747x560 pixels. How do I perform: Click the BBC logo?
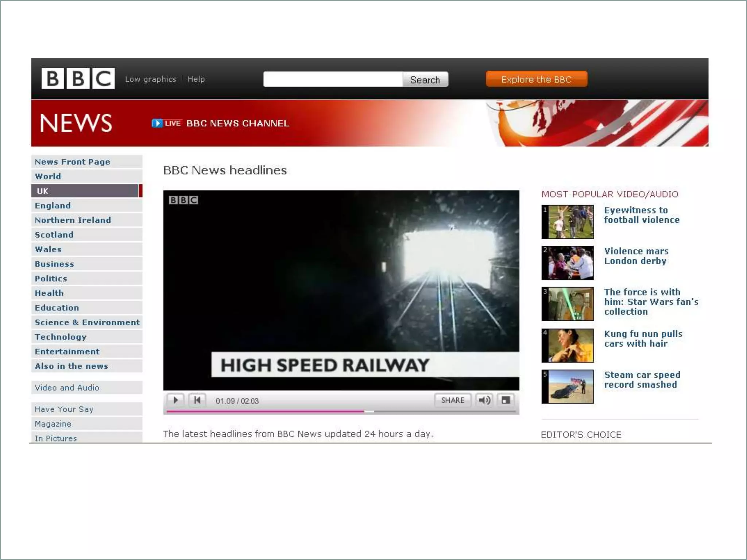(78, 78)
